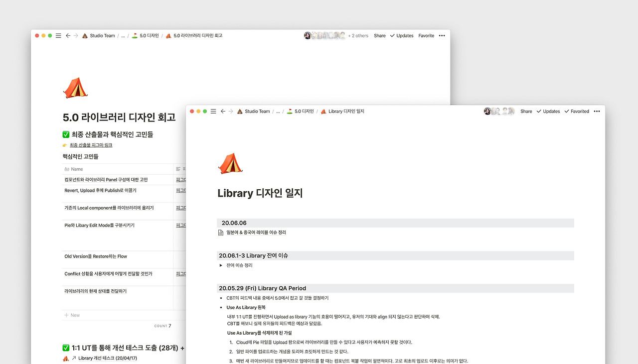Open 5.0 디자인 breadcrumb in the 회고 window
This screenshot has height=364, width=638.
click(145, 36)
